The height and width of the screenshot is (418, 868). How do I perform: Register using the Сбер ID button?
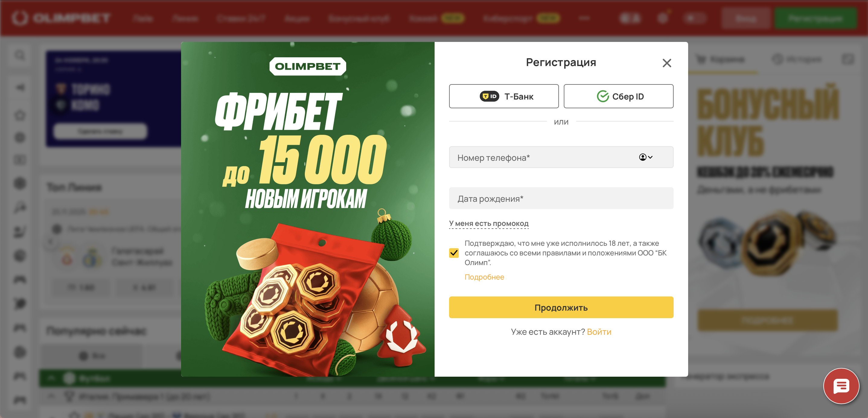click(x=618, y=96)
